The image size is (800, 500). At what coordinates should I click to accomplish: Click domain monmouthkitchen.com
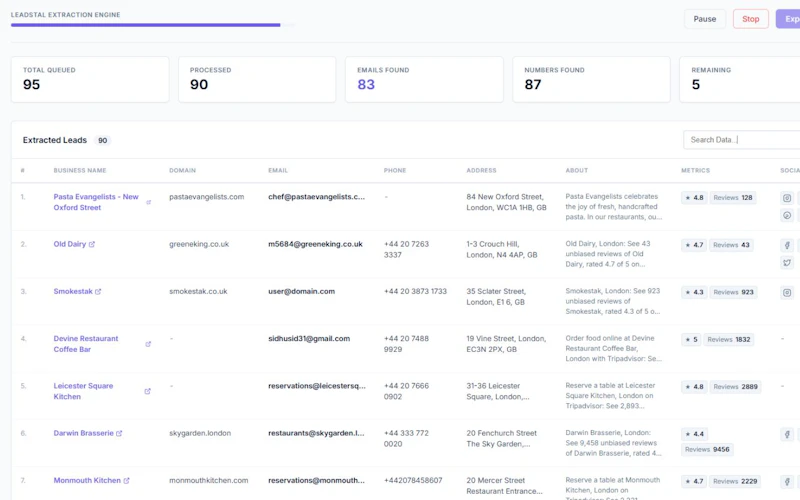[x=209, y=481]
